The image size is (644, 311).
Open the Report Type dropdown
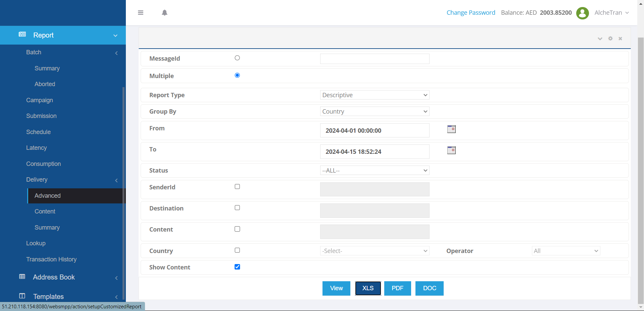(375, 95)
